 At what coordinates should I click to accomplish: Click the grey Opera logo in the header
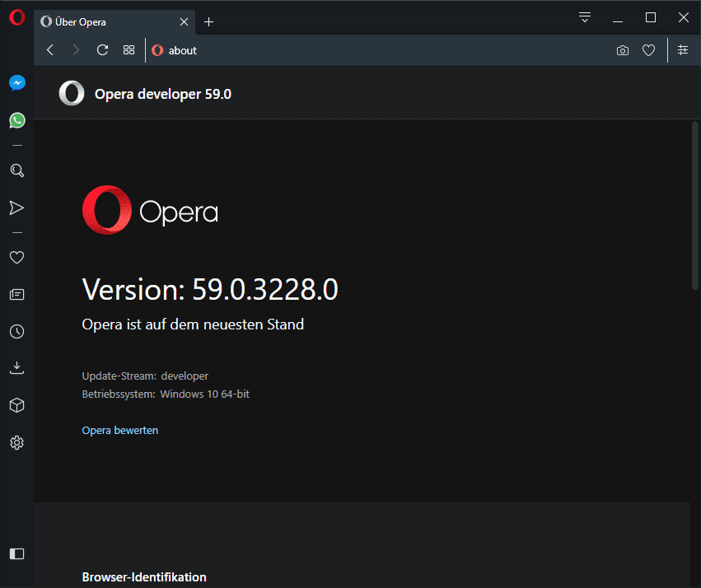(x=72, y=93)
